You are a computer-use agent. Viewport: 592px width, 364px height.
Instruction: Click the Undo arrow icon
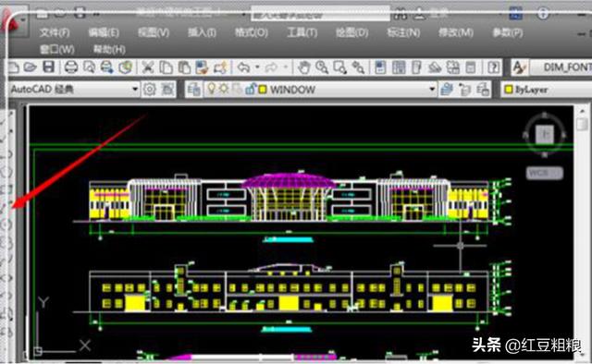pyautogui.click(x=243, y=67)
